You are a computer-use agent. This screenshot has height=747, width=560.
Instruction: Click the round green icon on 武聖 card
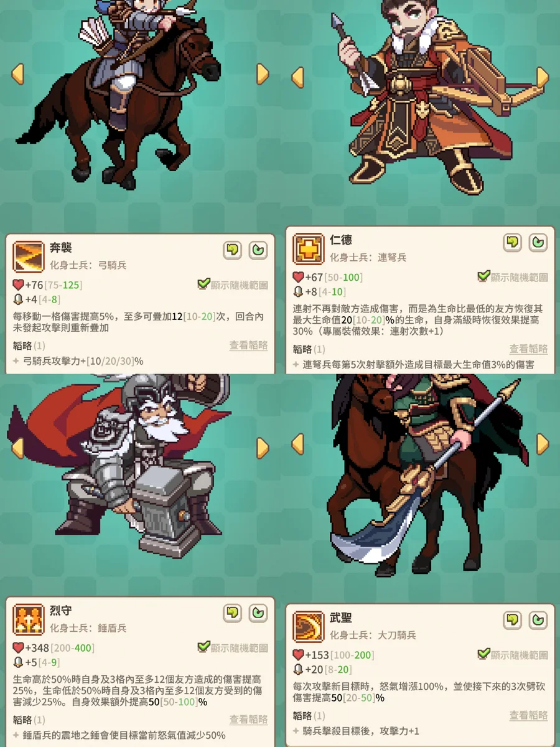tap(538, 621)
